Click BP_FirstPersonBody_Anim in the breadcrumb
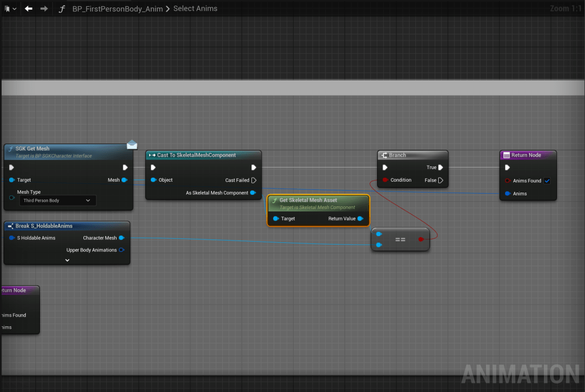Image resolution: width=585 pixels, height=392 pixels. click(118, 9)
